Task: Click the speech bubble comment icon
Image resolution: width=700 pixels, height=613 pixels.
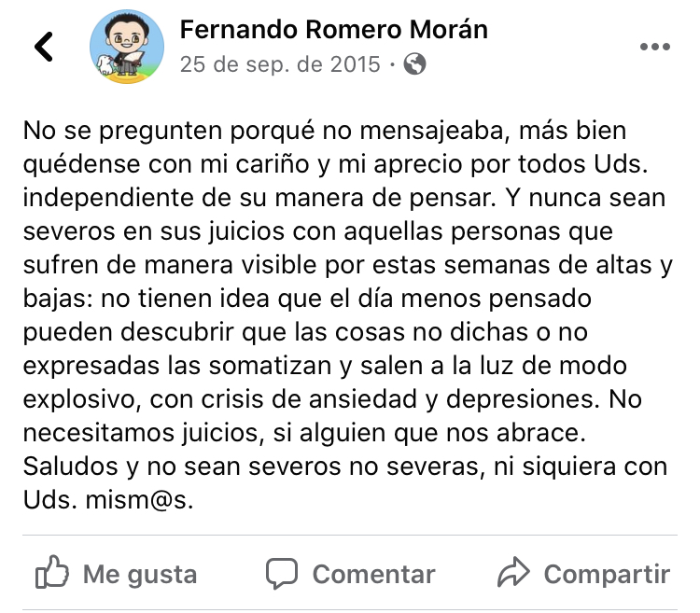Action: 282,573
